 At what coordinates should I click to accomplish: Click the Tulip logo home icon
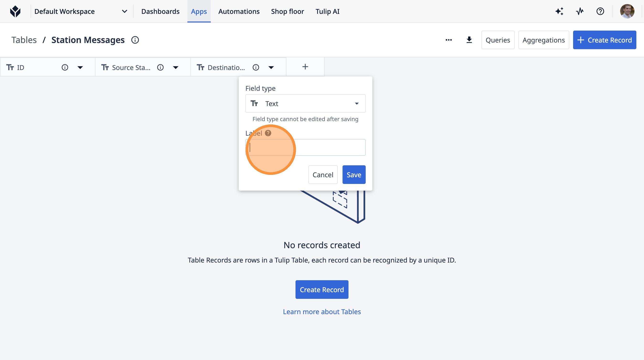[15, 11]
